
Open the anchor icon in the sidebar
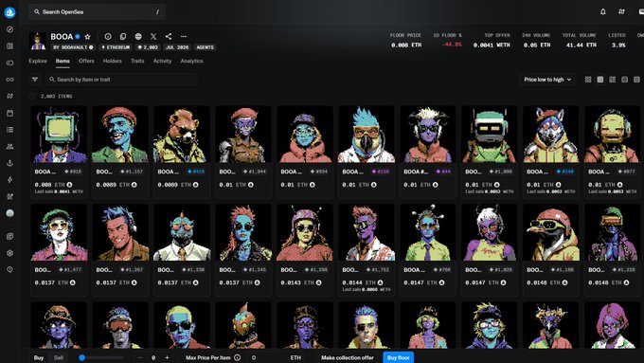pos(9,163)
